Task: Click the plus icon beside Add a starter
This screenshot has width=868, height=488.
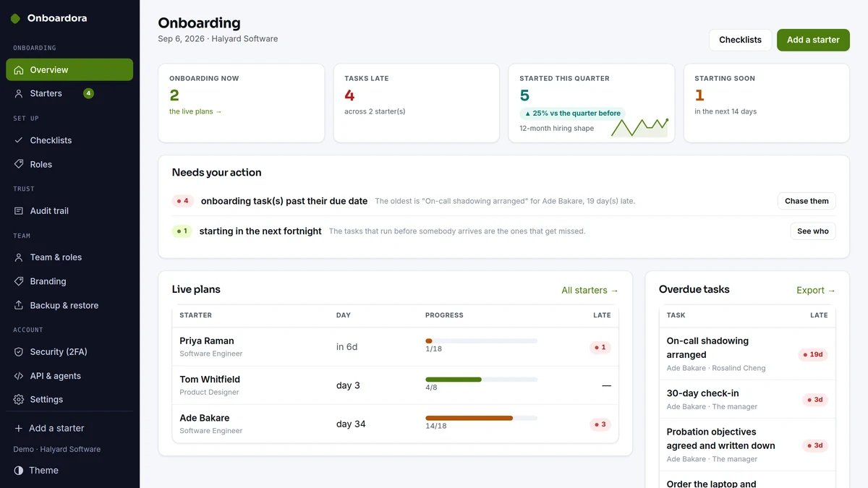Action: (x=19, y=428)
